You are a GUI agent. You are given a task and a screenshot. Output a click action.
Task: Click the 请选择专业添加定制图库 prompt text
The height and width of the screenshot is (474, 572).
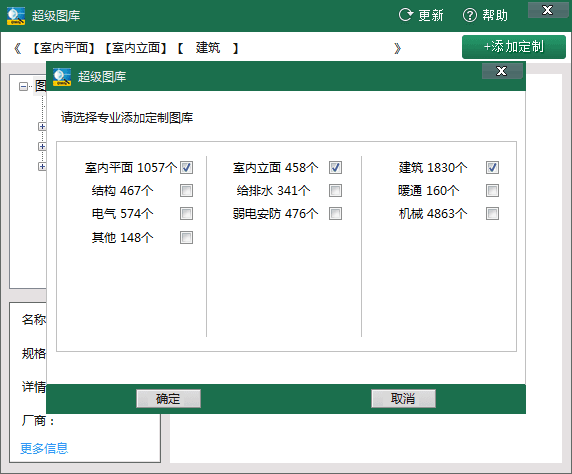(127, 118)
